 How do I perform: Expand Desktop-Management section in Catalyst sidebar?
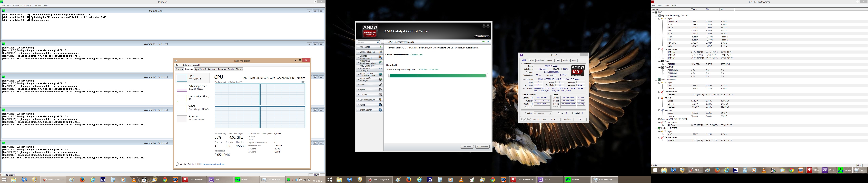click(370, 57)
